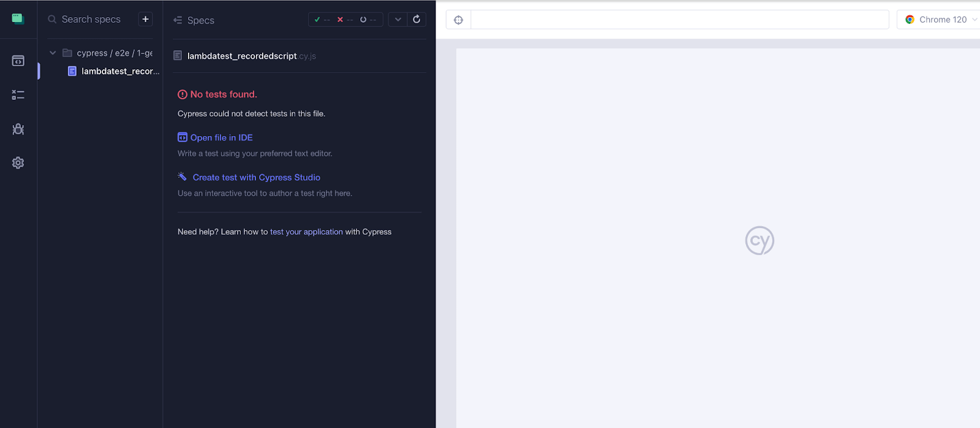This screenshot has width=980, height=428.
Task: Open the Chrome 120 browser dropdown
Action: pos(940,20)
